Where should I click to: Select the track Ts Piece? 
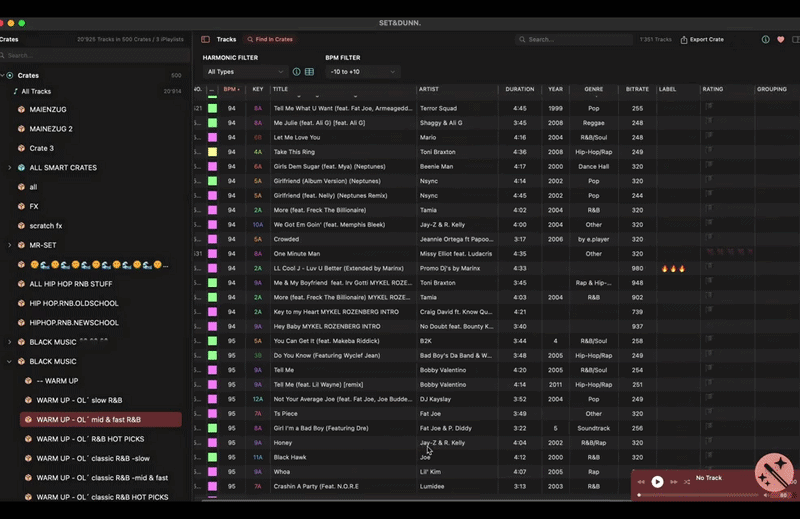point(286,414)
